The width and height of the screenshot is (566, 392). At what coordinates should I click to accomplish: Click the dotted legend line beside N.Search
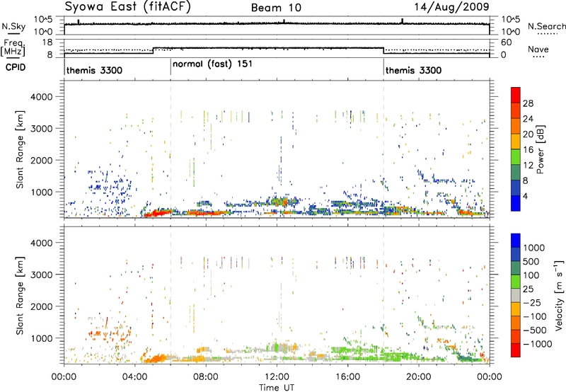click(547, 34)
